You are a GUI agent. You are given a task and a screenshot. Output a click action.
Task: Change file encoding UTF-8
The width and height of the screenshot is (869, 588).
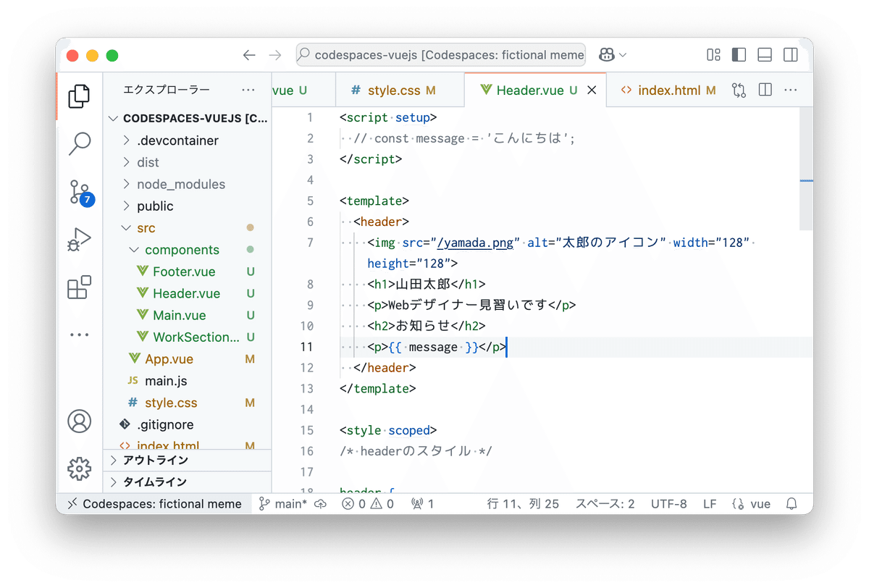tap(669, 504)
